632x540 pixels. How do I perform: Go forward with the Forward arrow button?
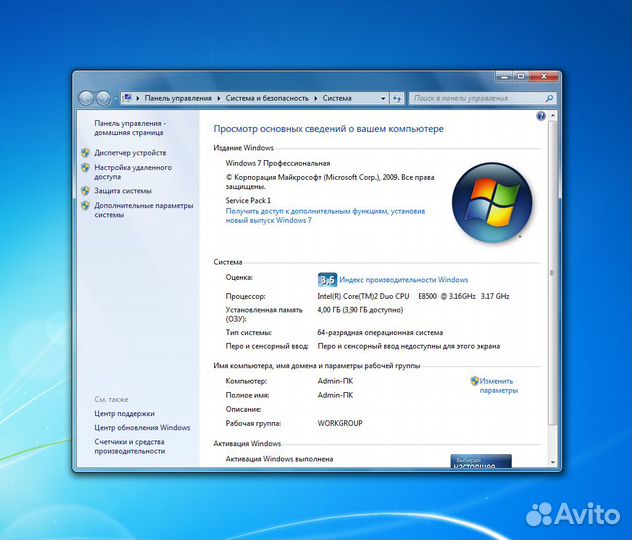(103, 98)
